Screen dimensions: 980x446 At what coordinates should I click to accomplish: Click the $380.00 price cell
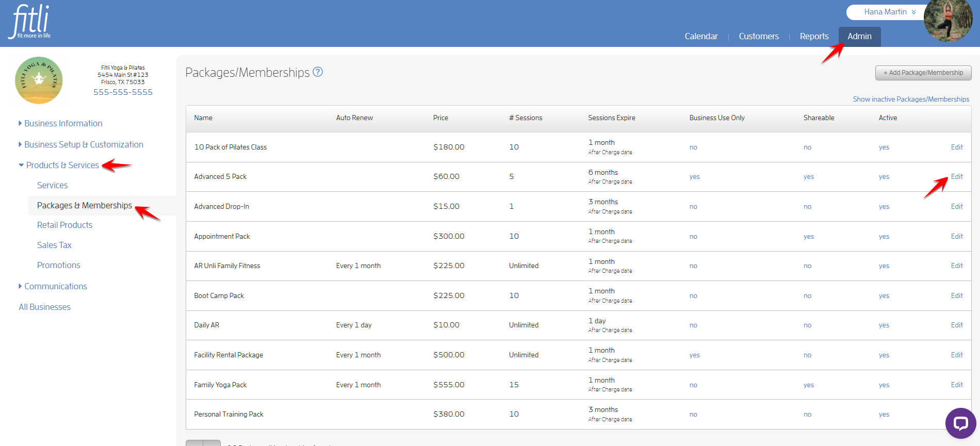pos(449,414)
